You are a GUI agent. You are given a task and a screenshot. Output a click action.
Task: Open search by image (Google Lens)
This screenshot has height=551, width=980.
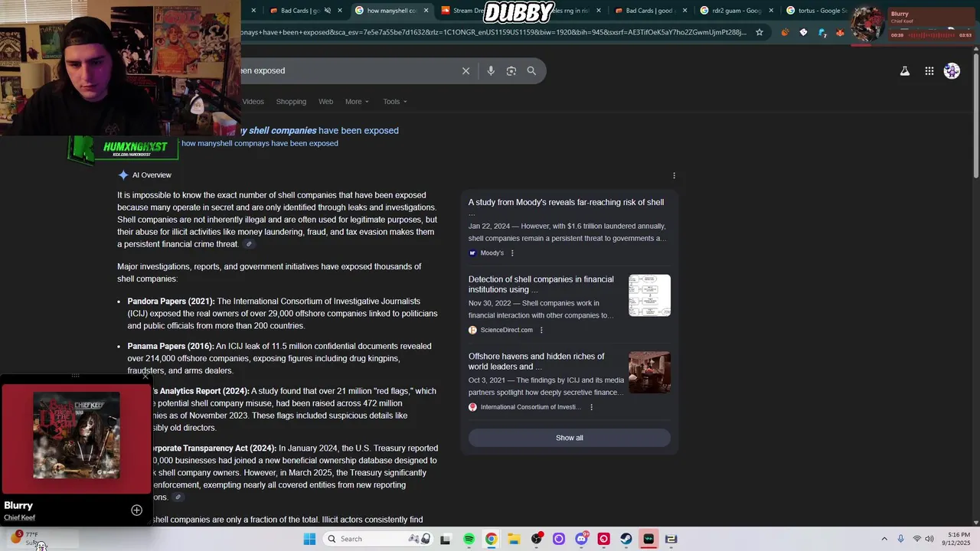[511, 70]
